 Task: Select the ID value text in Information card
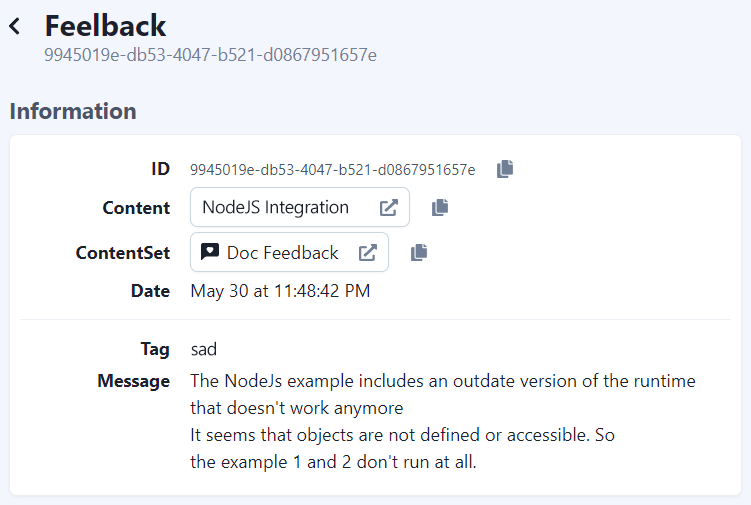click(332, 170)
